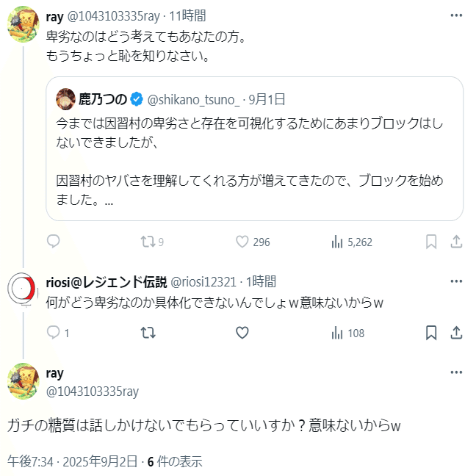This screenshot has width=476, height=476.
Task: View riosi tweet's 108 views analytics
Action: (x=339, y=333)
